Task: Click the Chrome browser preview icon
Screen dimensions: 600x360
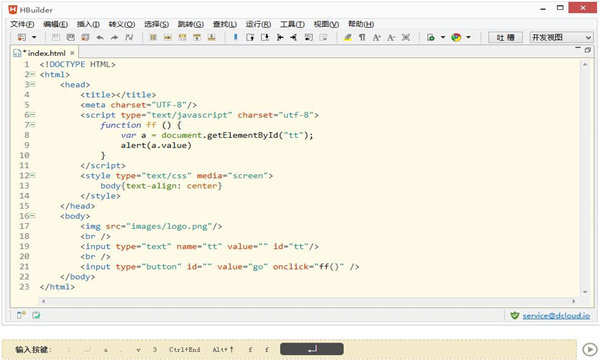Action: click(x=456, y=37)
